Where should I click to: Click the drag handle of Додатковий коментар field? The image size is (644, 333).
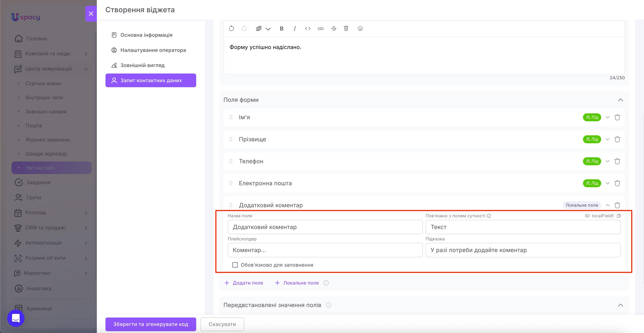(231, 205)
